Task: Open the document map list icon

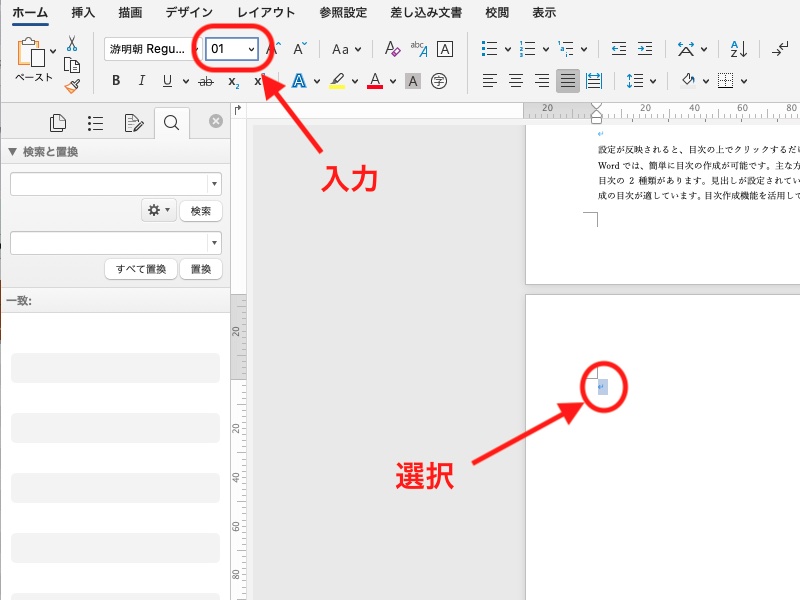Action: [x=96, y=123]
